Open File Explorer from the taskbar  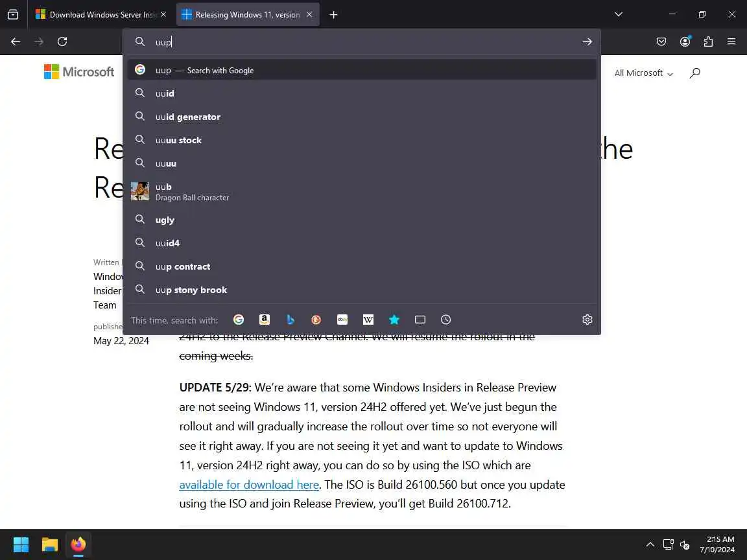(x=49, y=544)
